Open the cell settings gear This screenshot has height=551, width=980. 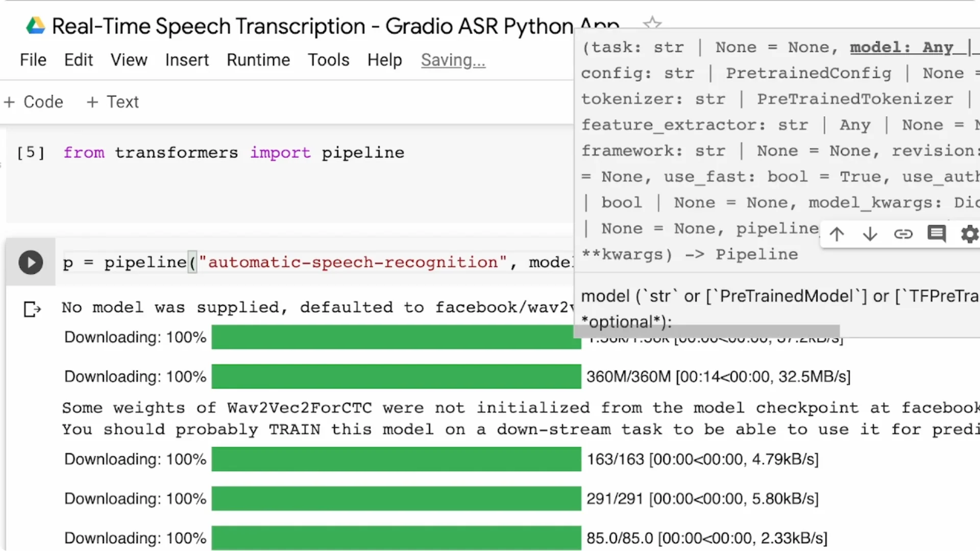(x=969, y=234)
